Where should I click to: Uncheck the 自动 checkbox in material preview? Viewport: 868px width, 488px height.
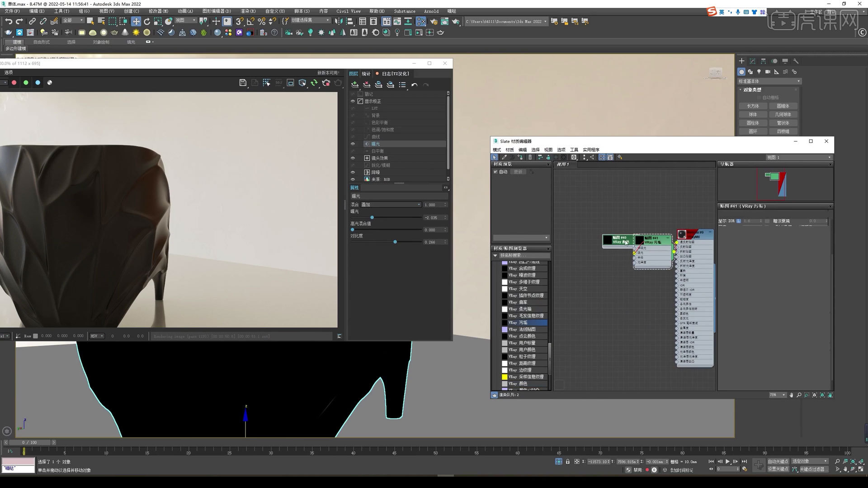[495, 172]
